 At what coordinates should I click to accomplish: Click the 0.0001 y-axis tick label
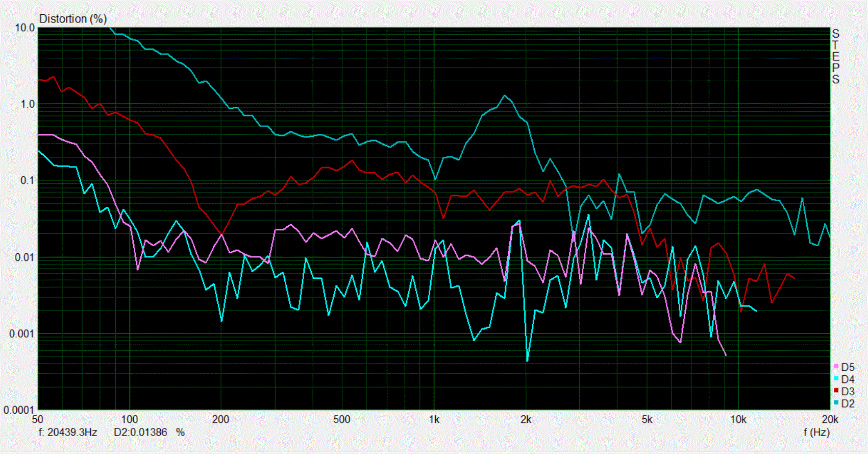(x=19, y=410)
